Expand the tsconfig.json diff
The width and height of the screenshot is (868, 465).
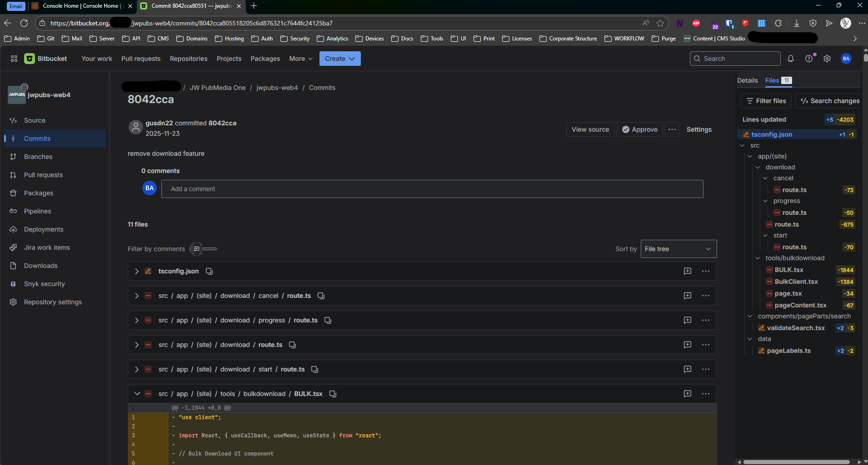pyautogui.click(x=137, y=271)
